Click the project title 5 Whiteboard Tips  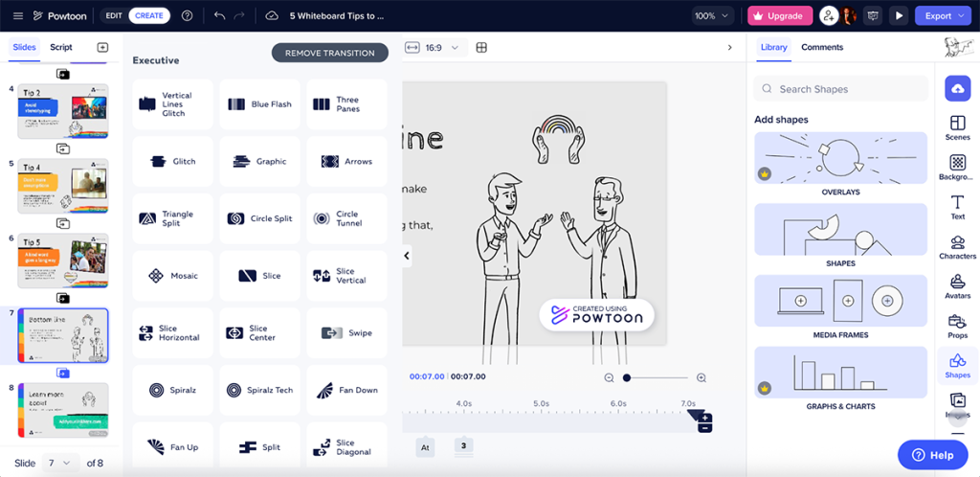point(337,15)
